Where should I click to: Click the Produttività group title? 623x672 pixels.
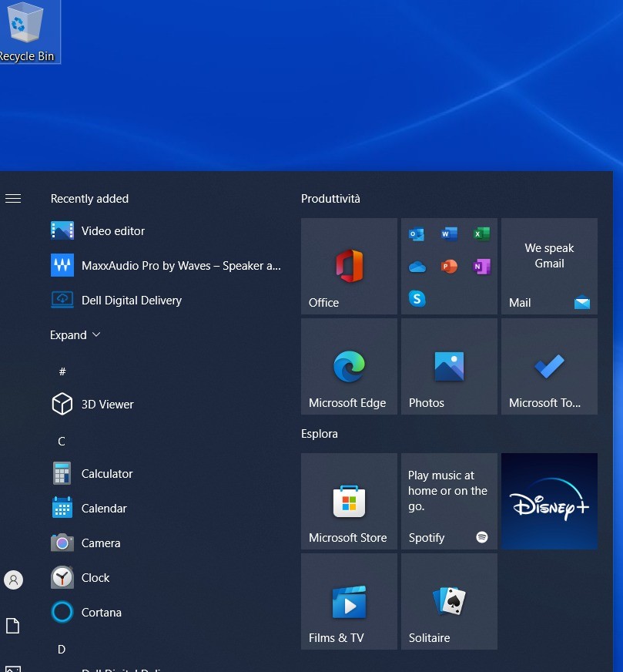(x=330, y=198)
